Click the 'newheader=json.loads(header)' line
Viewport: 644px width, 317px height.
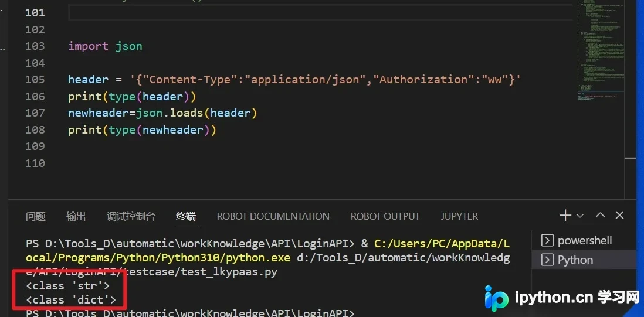point(162,113)
